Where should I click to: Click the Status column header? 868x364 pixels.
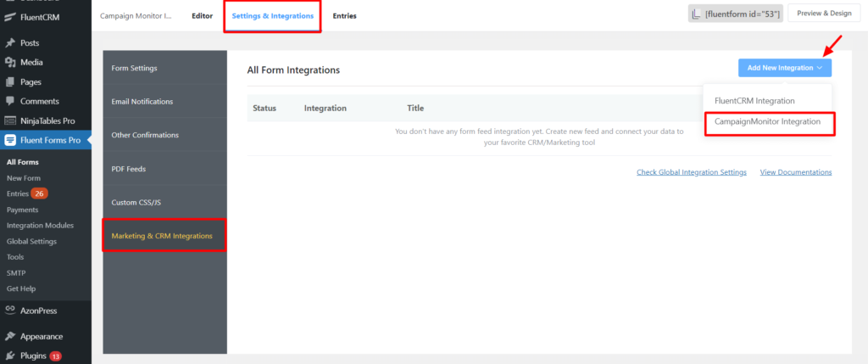pyautogui.click(x=264, y=108)
